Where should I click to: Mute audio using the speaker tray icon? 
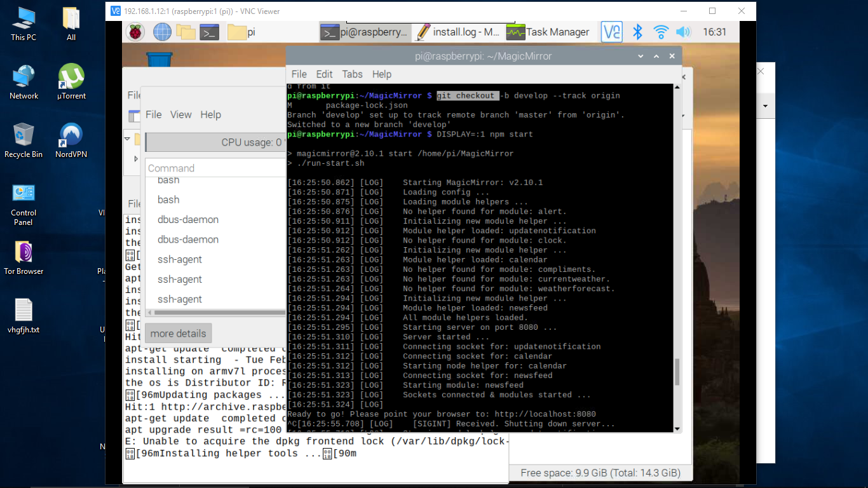(x=684, y=32)
